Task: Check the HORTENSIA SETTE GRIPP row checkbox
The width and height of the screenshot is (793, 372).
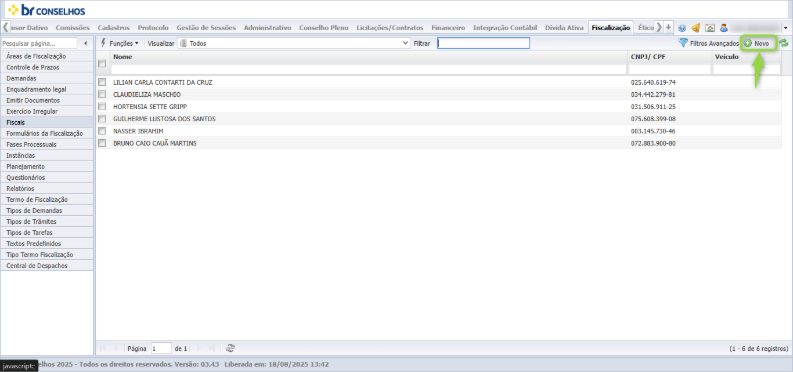Action: click(102, 106)
